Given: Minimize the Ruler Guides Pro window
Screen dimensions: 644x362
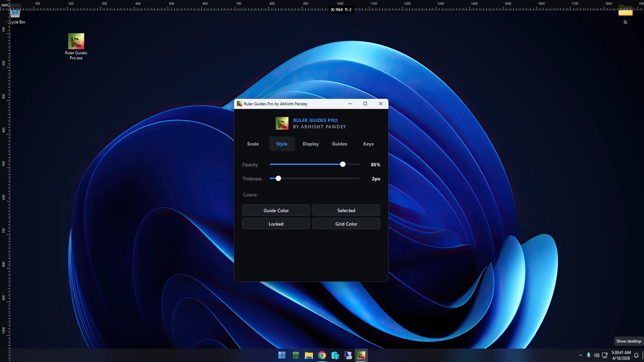Looking at the screenshot, I should (350, 104).
